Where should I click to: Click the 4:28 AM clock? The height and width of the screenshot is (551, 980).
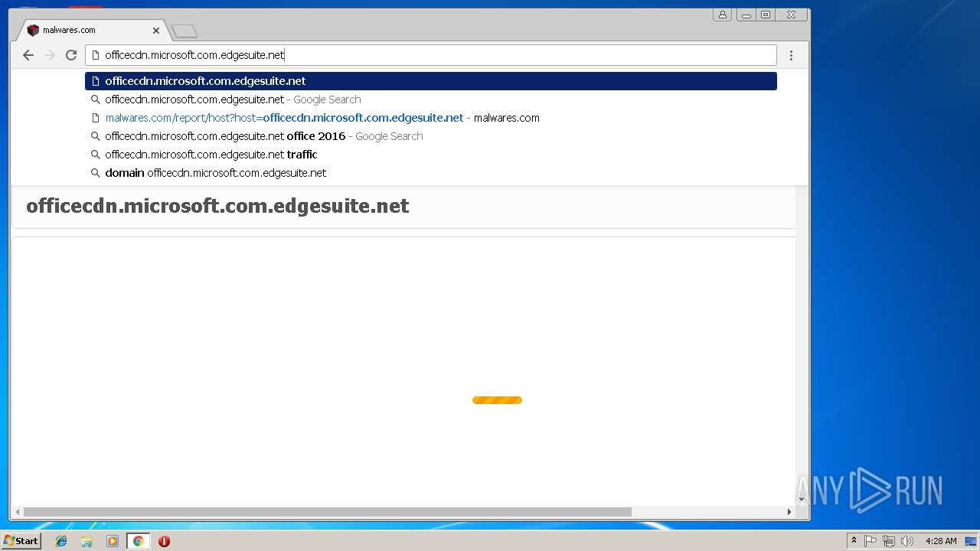[941, 541]
